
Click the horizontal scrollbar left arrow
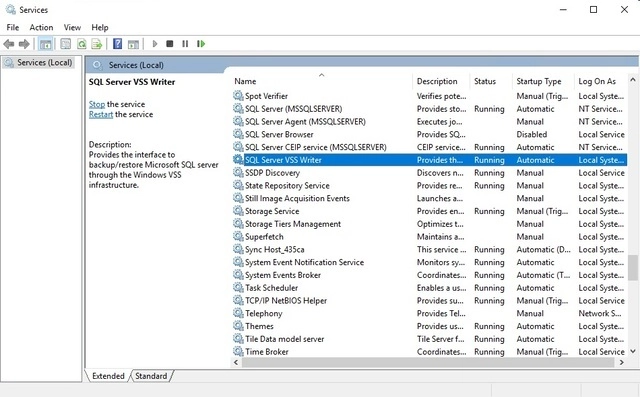[x=236, y=362]
